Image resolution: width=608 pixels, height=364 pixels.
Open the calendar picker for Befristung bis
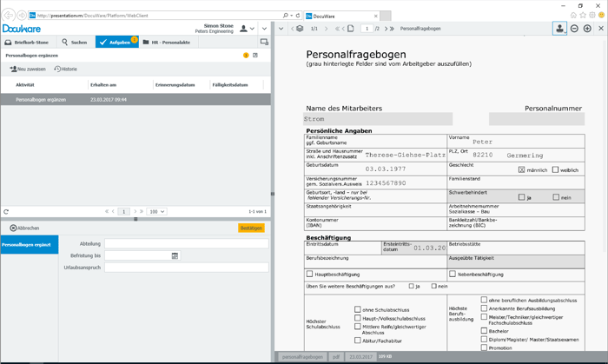pyautogui.click(x=175, y=256)
